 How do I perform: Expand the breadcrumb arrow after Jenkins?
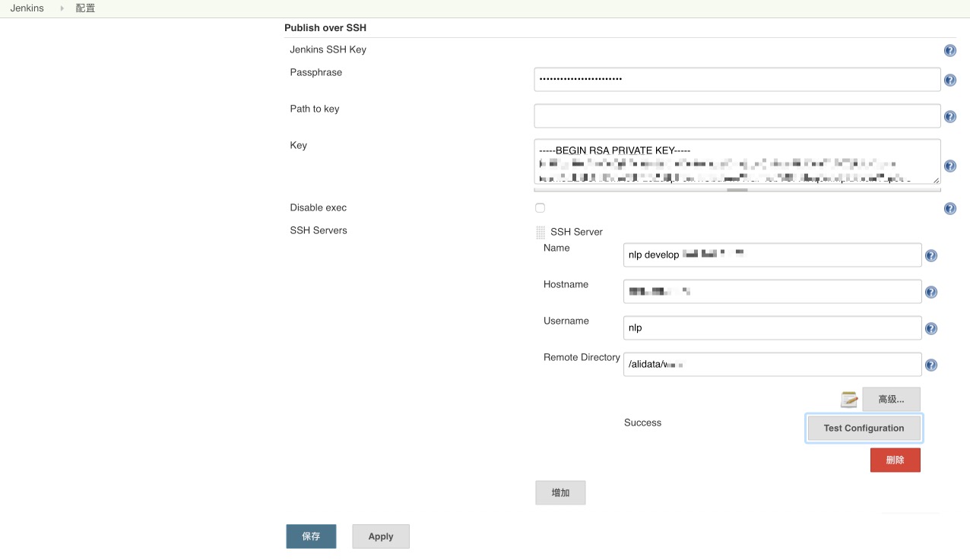[62, 8]
